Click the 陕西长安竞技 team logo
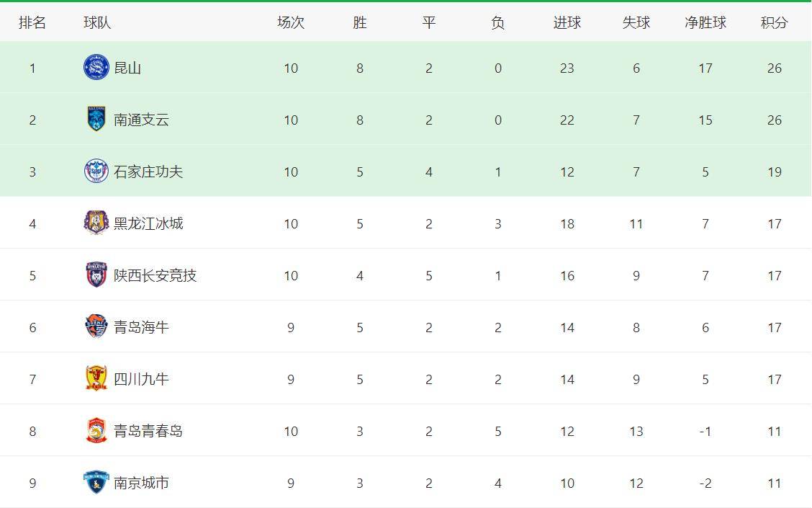This screenshot has height=508, width=812. (x=96, y=275)
